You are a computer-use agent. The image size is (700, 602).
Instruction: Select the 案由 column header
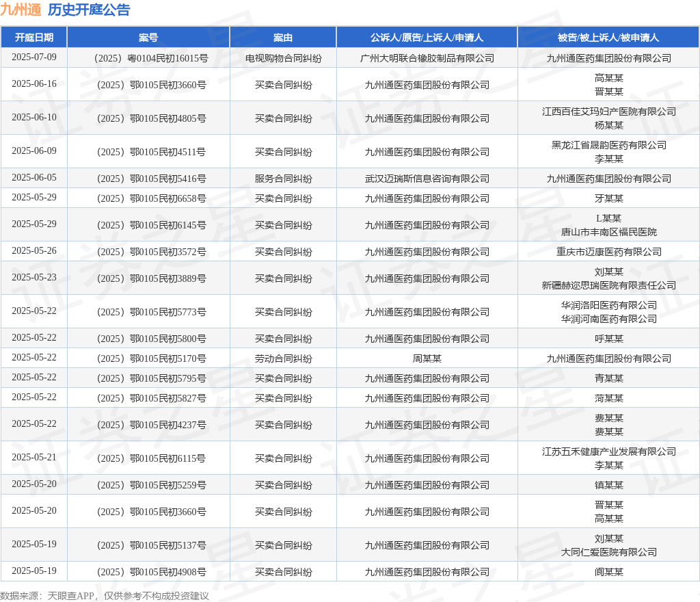[x=283, y=38]
